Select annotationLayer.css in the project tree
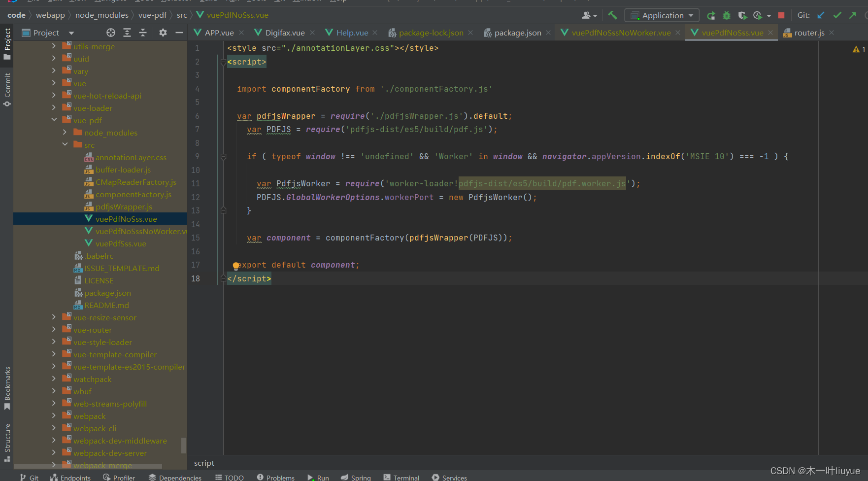 tap(131, 157)
